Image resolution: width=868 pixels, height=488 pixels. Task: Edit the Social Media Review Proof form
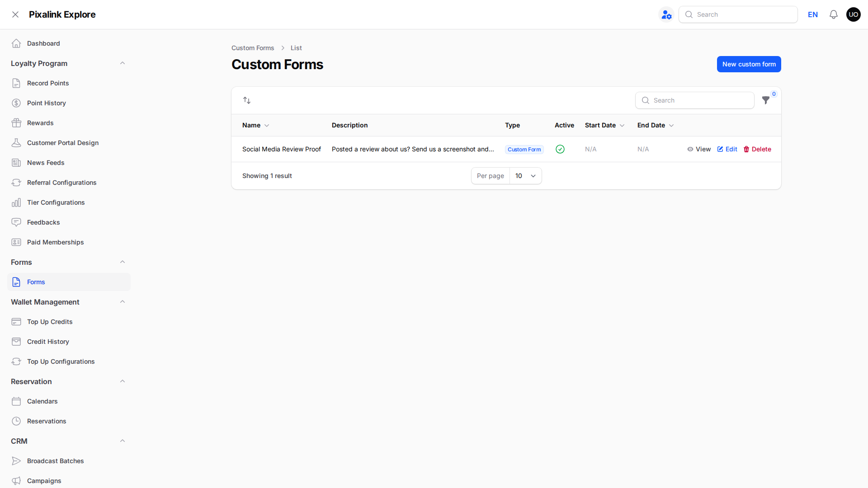[x=727, y=149]
